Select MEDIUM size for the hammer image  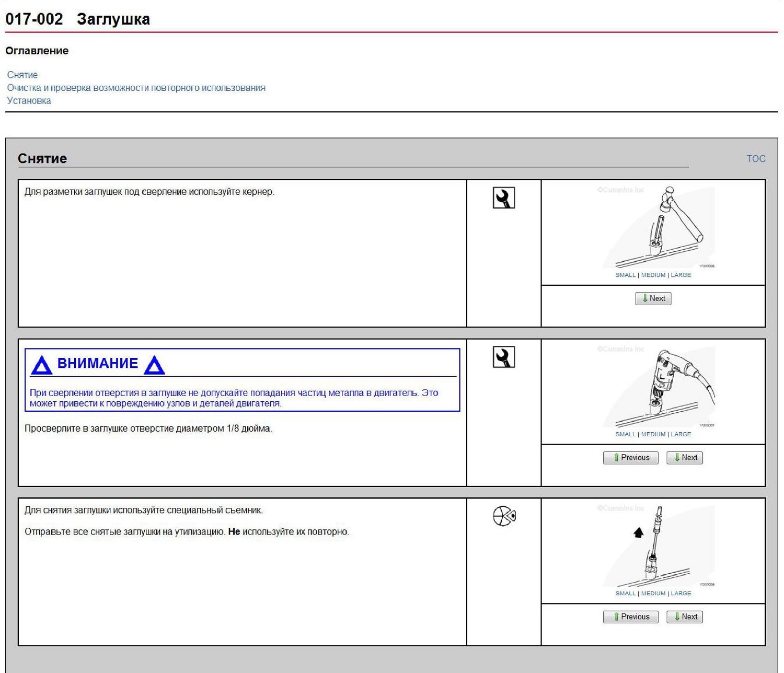pyautogui.click(x=653, y=275)
